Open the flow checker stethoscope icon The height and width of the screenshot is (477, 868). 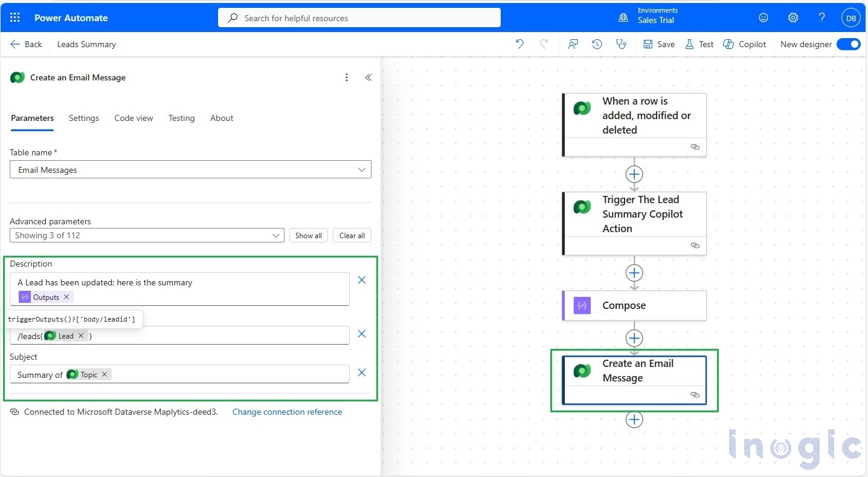(x=622, y=44)
